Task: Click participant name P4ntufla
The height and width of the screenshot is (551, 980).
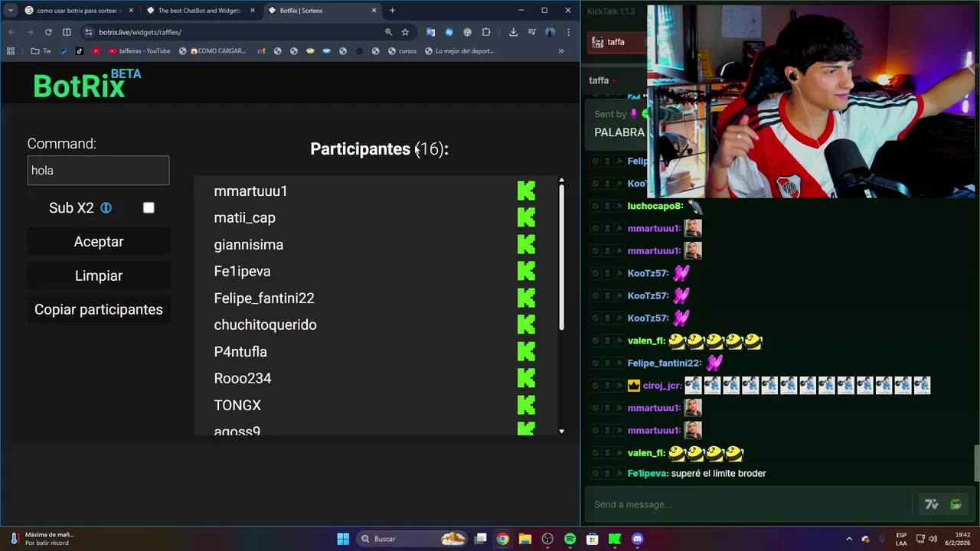Action: click(240, 352)
